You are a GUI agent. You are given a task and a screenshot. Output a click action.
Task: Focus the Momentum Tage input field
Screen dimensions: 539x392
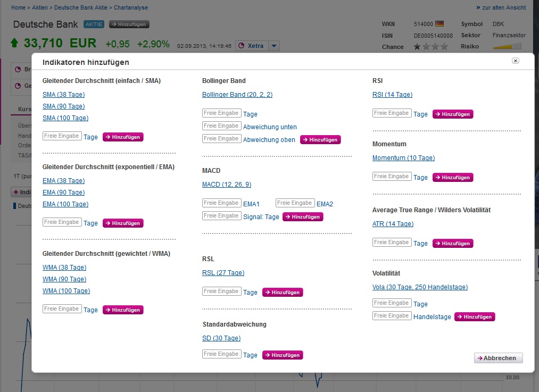tap(392, 176)
